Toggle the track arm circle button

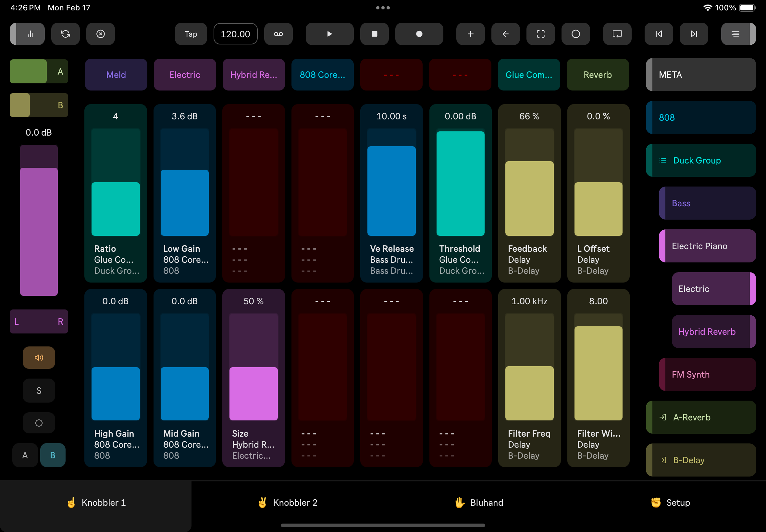39,423
